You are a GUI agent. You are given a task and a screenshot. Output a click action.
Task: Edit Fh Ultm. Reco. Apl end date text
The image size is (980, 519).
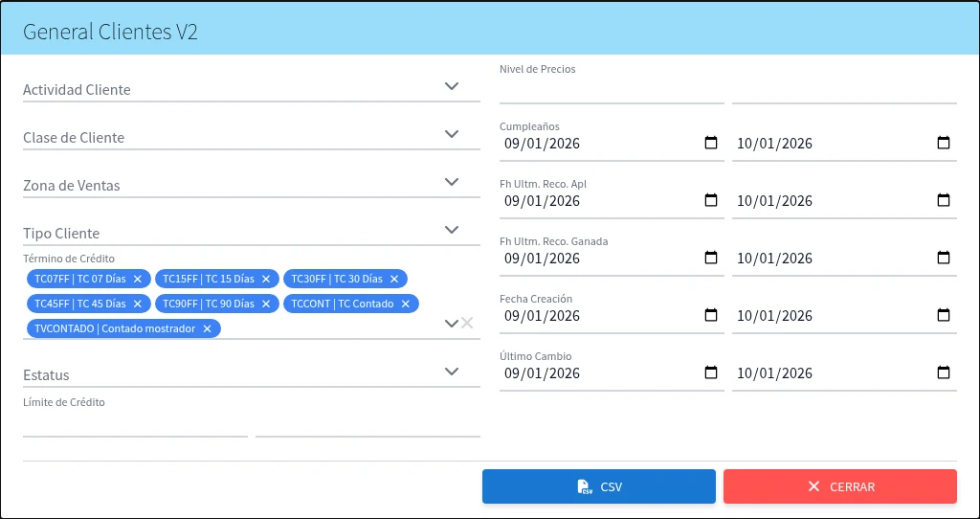774,201
